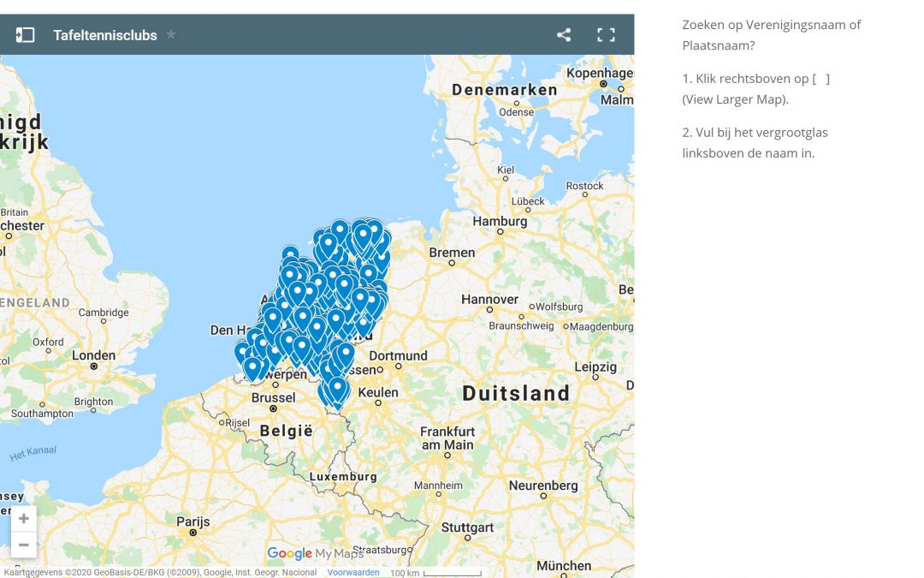The image size is (924, 578).
Task: Click the Maagdenburg city label
Action: (x=601, y=326)
